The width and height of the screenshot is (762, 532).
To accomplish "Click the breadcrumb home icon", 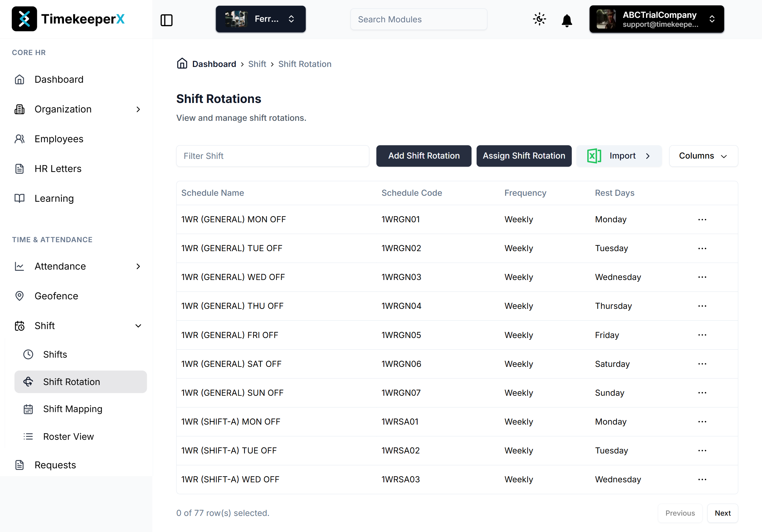I will point(182,63).
